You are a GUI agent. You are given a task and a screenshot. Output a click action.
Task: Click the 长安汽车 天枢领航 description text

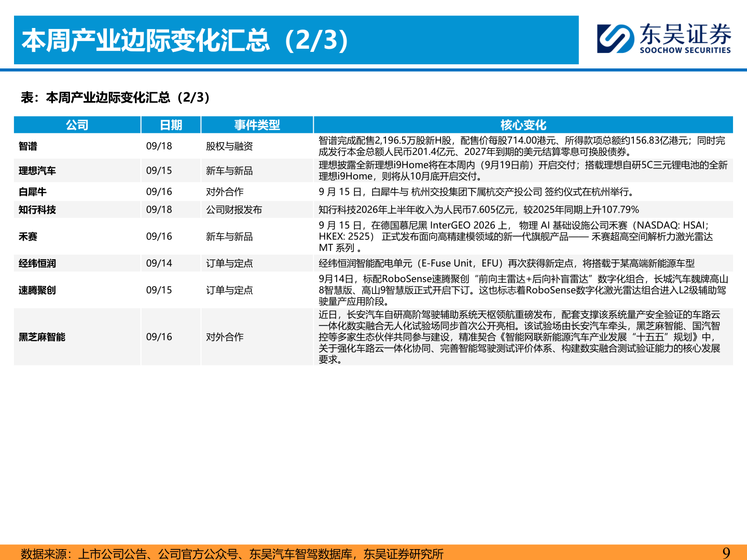519,337
